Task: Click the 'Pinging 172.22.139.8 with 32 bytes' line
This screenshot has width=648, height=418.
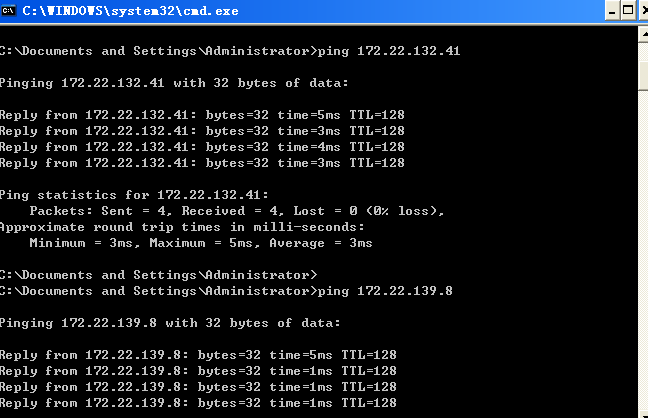Action: tap(170, 323)
